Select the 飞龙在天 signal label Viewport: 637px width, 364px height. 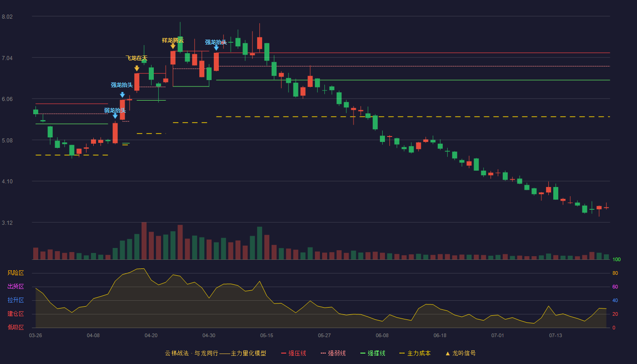coord(136,58)
